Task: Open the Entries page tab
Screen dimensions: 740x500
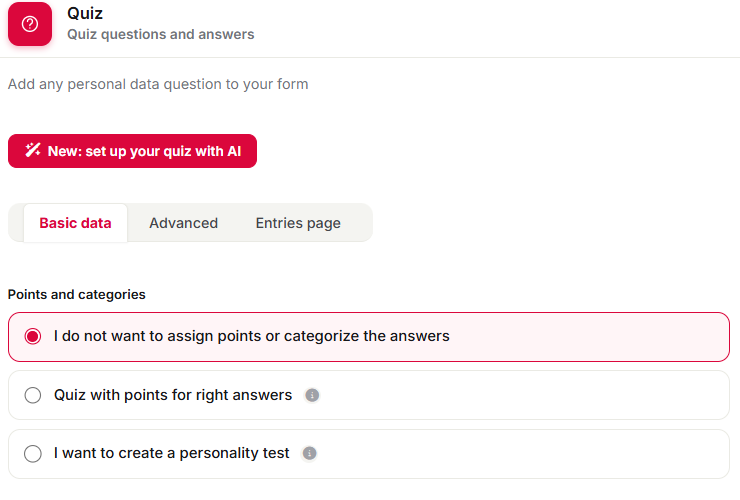Action: click(298, 223)
